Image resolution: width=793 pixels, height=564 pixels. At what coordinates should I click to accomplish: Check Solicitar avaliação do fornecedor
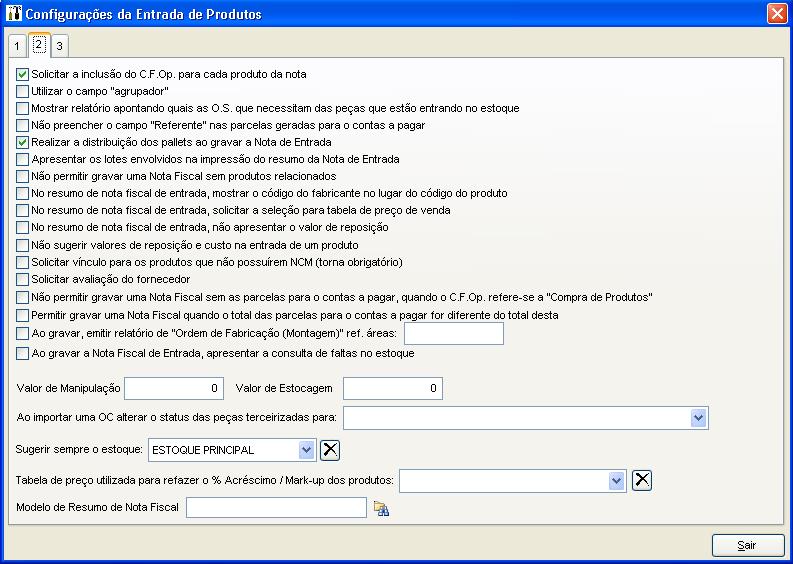[x=22, y=279]
